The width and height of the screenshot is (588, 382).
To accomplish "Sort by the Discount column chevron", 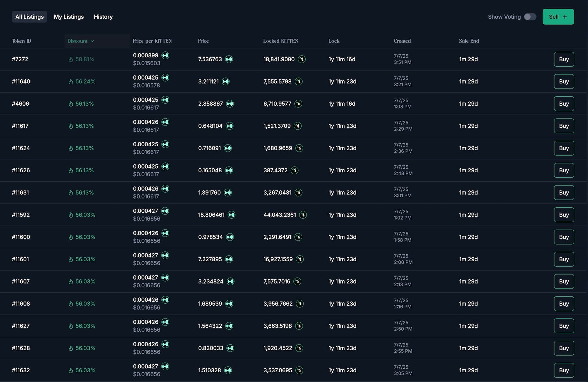I will 92,41.
